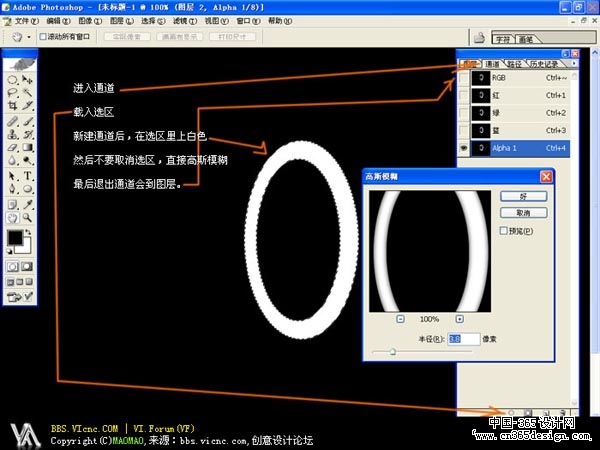Show Blue (蓝) channel visibility box
This screenshot has width=600, height=450.
pyautogui.click(x=463, y=130)
